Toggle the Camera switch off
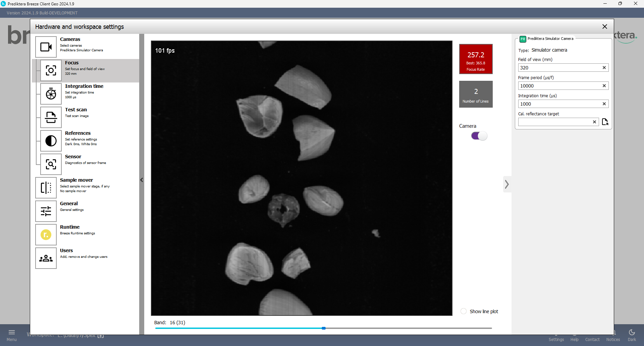The width and height of the screenshot is (644, 346). 479,136
